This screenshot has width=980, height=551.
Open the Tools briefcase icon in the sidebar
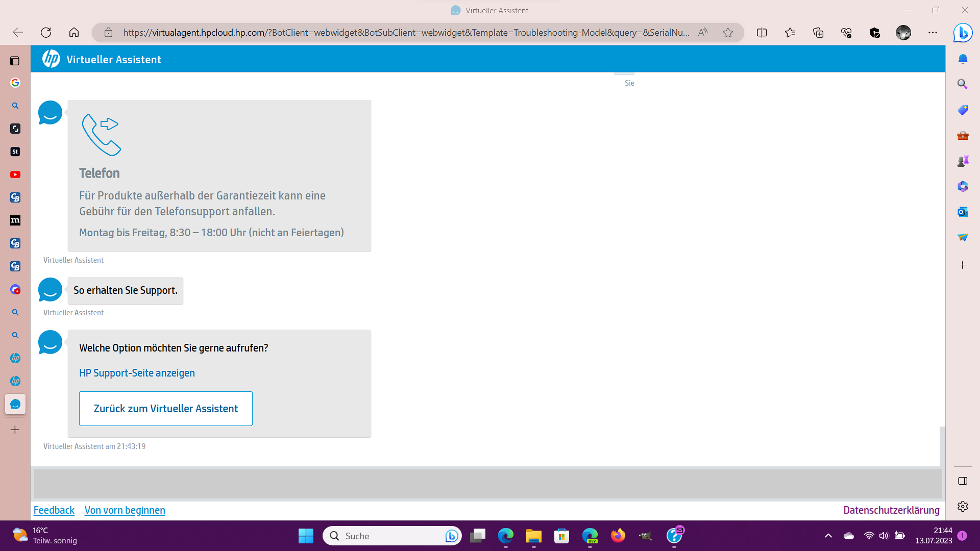(963, 136)
